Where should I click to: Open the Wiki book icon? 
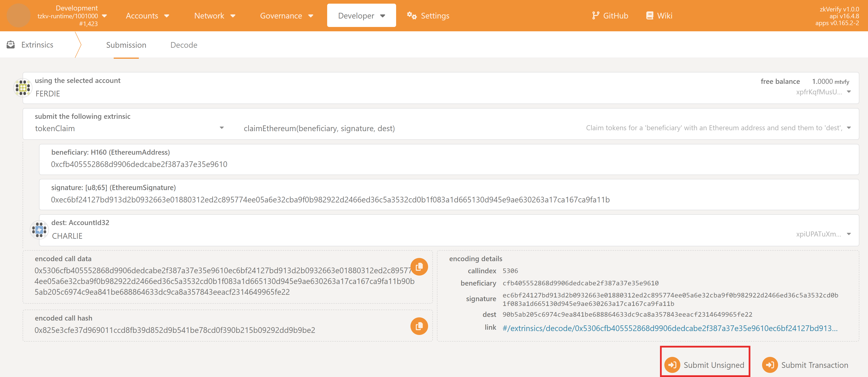point(649,16)
